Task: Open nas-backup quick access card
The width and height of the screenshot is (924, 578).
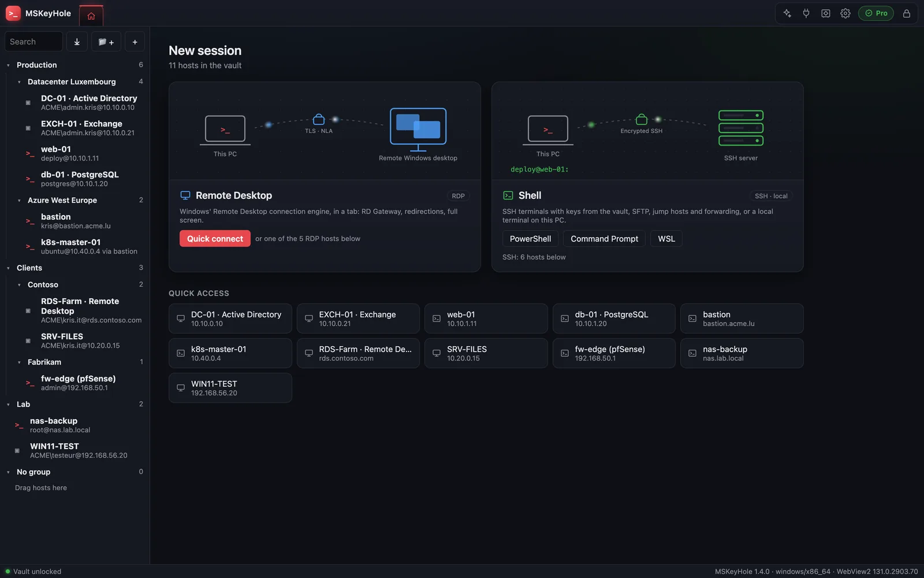Action: tap(742, 353)
